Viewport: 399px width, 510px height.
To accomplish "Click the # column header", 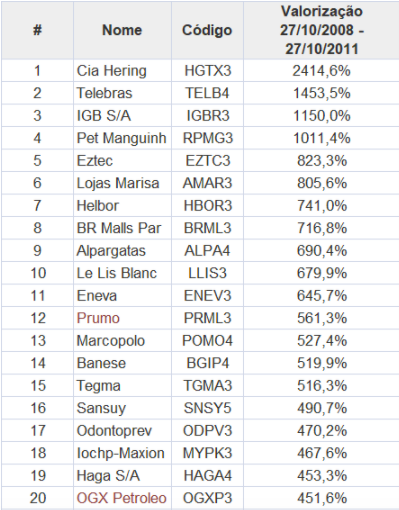I will tap(37, 30).
